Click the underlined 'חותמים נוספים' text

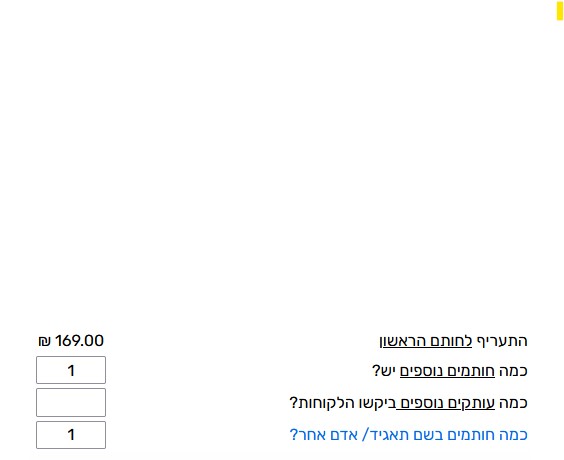point(447,371)
